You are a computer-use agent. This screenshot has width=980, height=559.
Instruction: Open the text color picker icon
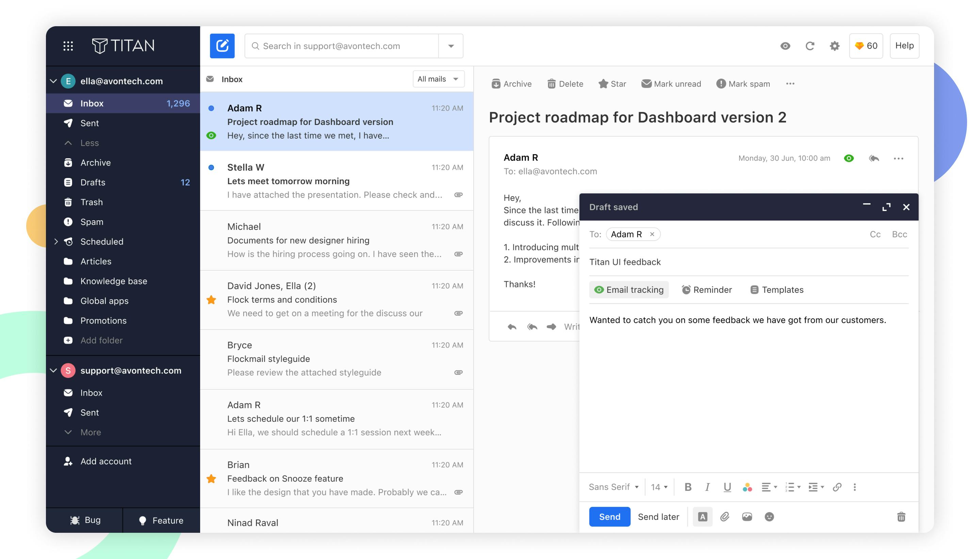click(x=747, y=487)
